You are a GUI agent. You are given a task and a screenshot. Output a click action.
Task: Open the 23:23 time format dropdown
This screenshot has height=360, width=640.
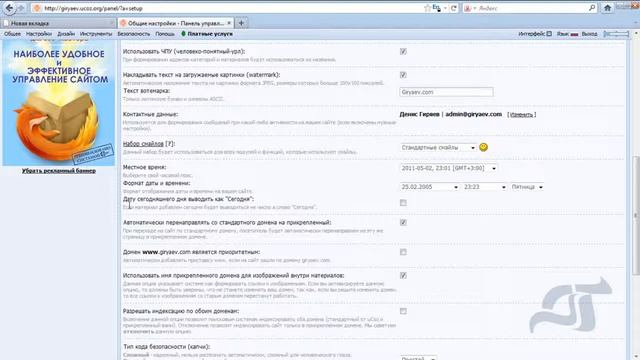tap(484, 187)
